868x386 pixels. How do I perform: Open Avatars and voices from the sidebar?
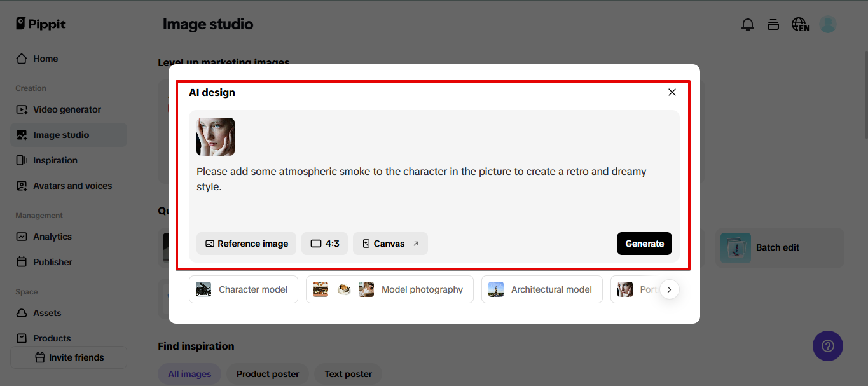(x=72, y=185)
